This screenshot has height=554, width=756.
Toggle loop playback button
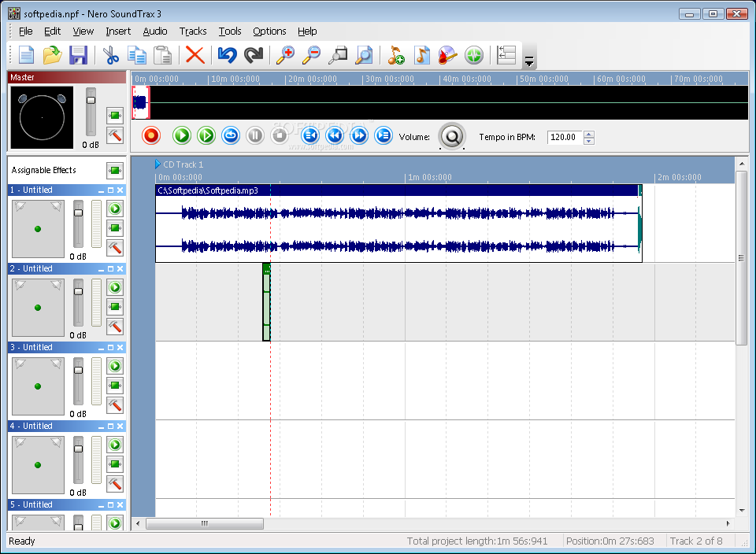pyautogui.click(x=231, y=135)
